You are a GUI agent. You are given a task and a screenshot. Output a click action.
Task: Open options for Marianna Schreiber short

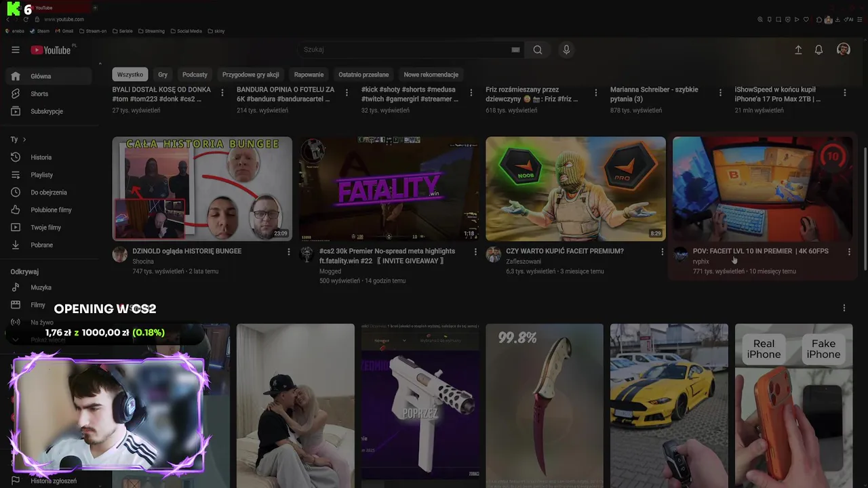[720, 93]
